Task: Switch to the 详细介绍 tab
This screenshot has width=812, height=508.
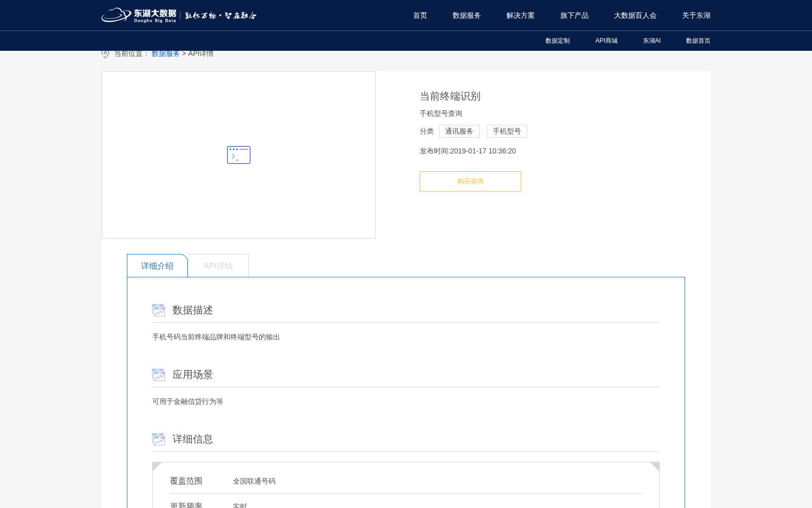Action: tap(157, 266)
